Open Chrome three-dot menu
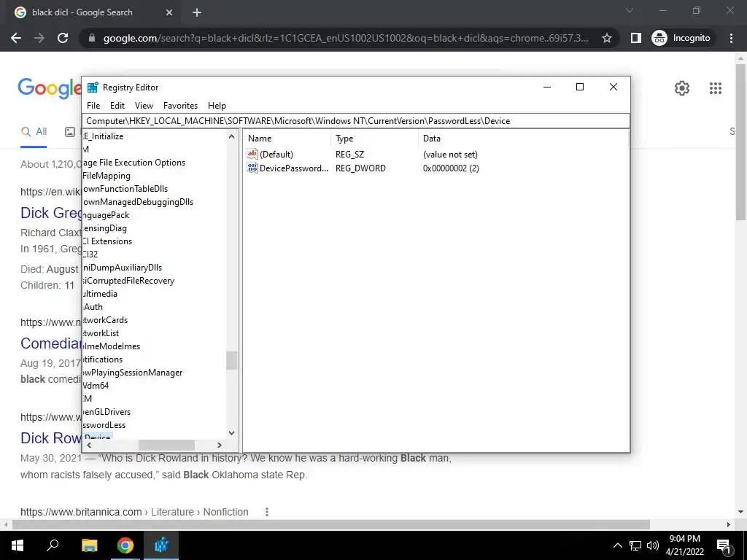747x560 pixels. point(731,38)
